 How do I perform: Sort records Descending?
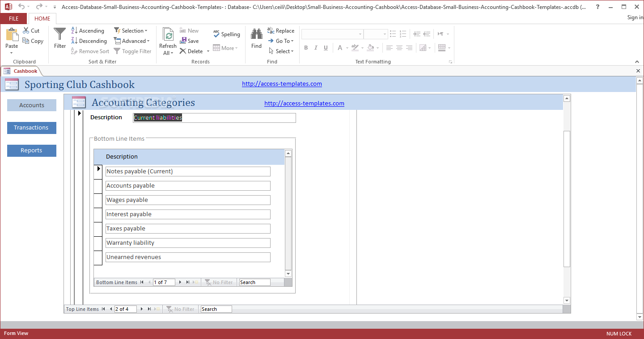pos(89,41)
